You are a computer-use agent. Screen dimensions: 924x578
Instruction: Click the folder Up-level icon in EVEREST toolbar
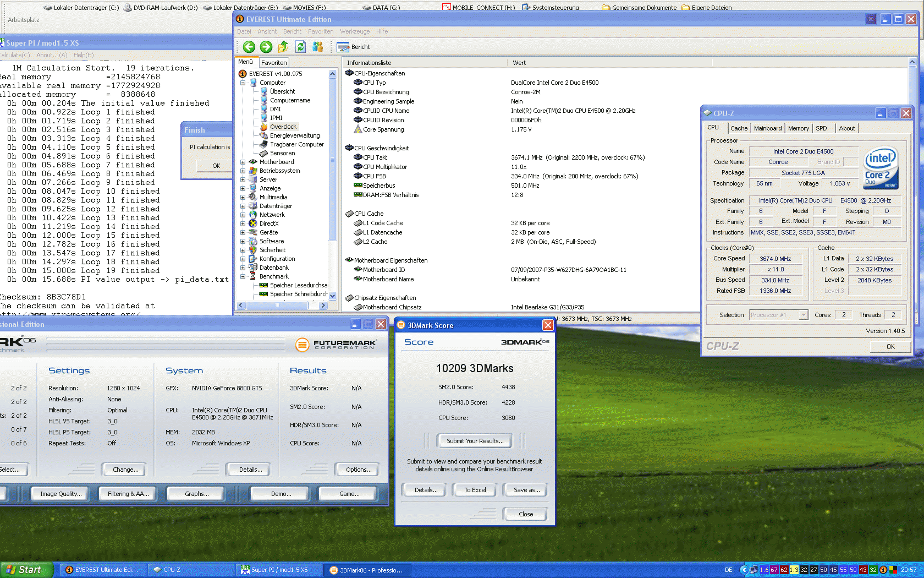(x=283, y=47)
